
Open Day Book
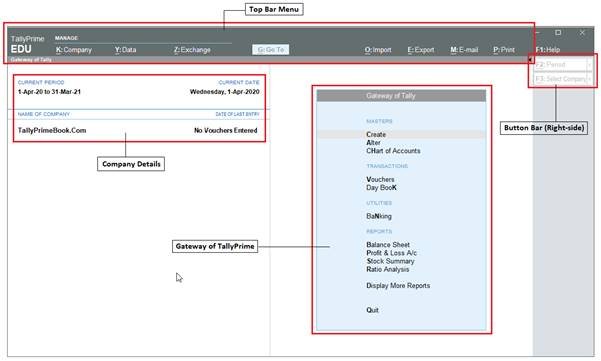tap(381, 188)
